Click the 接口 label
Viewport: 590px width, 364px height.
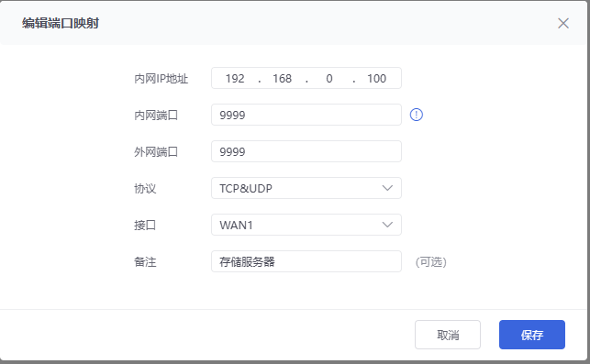click(x=145, y=226)
